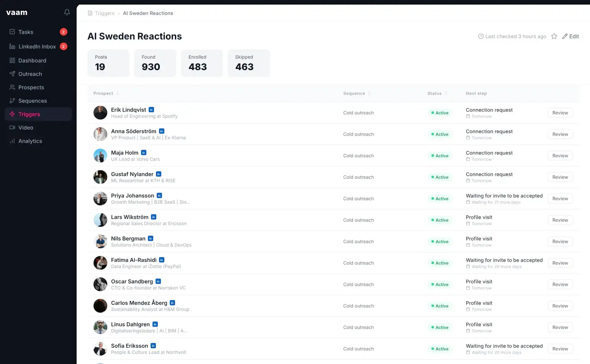Image resolution: width=590 pixels, height=364 pixels.
Task: Click the Enrolled 483 stat card
Action: (202, 63)
